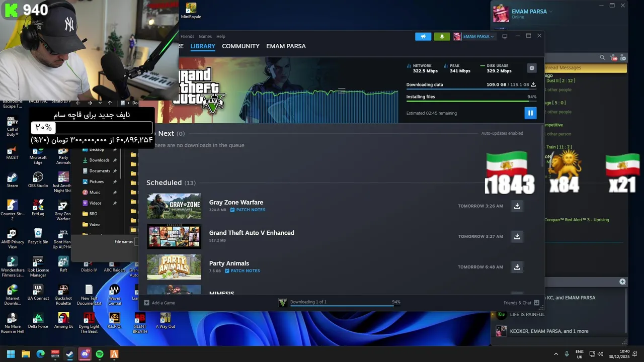644x362 pixels.
Task: Download Grand Theft Auto V Enhanced update now
Action: (517, 236)
